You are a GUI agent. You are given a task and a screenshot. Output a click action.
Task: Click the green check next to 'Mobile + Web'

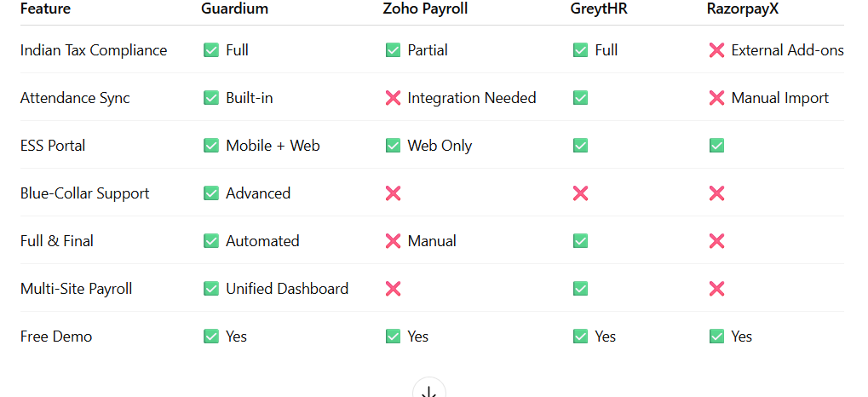click(211, 146)
